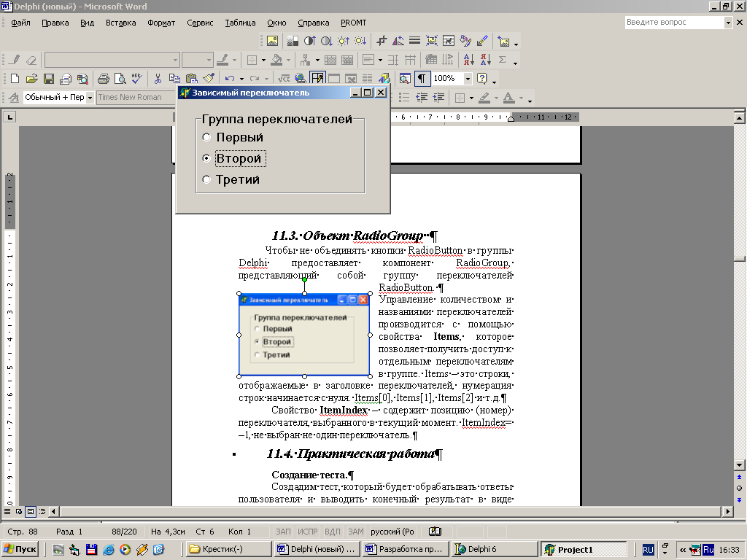Image resolution: width=747 pixels, height=560 pixels.
Task: Open the zoom 100% dropdown arrow
Action: click(468, 79)
